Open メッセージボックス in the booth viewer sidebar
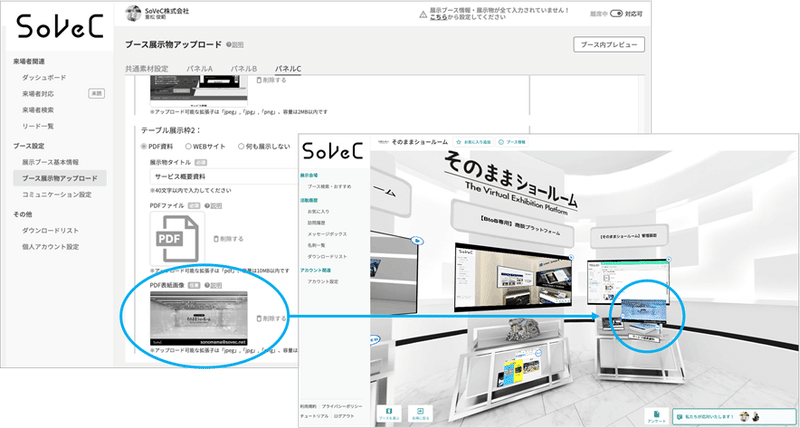The image size is (800, 428). (x=327, y=234)
